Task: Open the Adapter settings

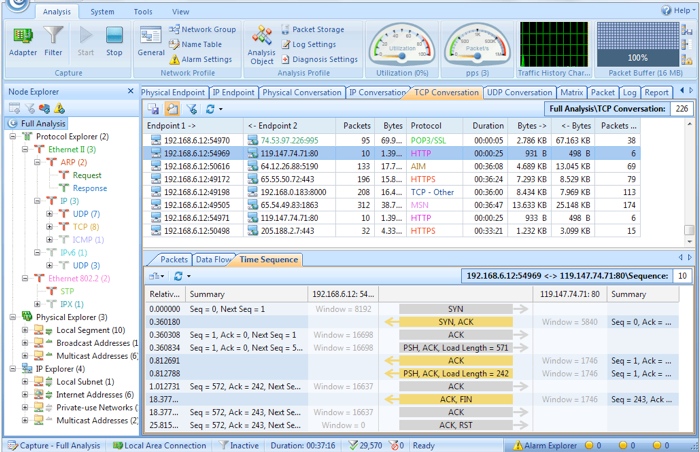Action: tap(23, 41)
